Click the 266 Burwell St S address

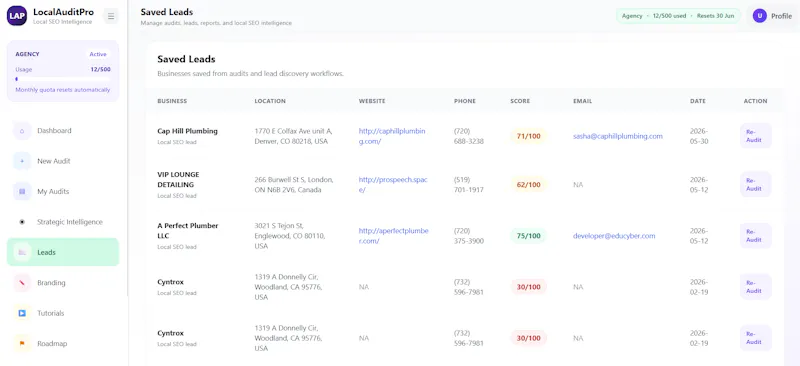click(294, 185)
